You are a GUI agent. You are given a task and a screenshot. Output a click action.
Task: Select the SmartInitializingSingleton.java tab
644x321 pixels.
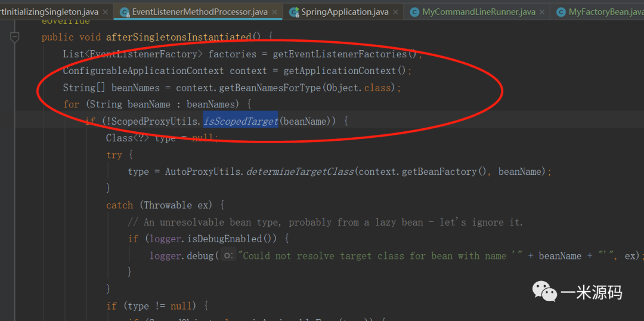pyautogui.click(x=51, y=12)
